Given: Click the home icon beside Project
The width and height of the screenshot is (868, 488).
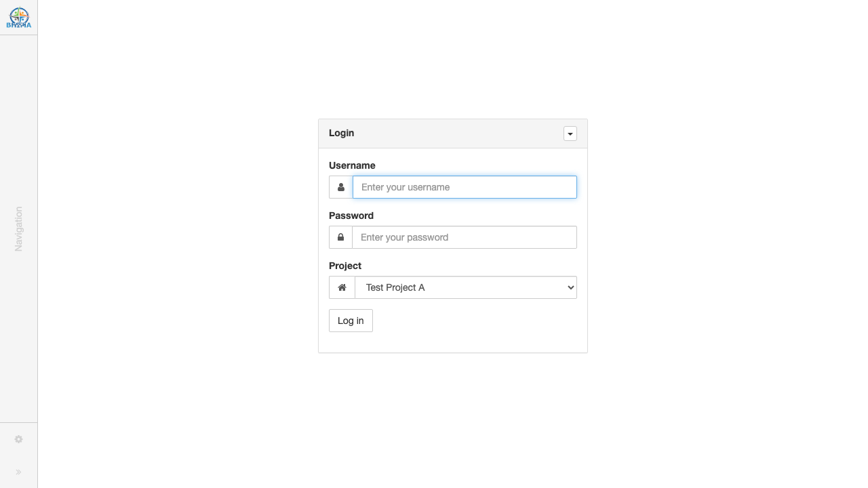Looking at the screenshot, I should [x=342, y=287].
